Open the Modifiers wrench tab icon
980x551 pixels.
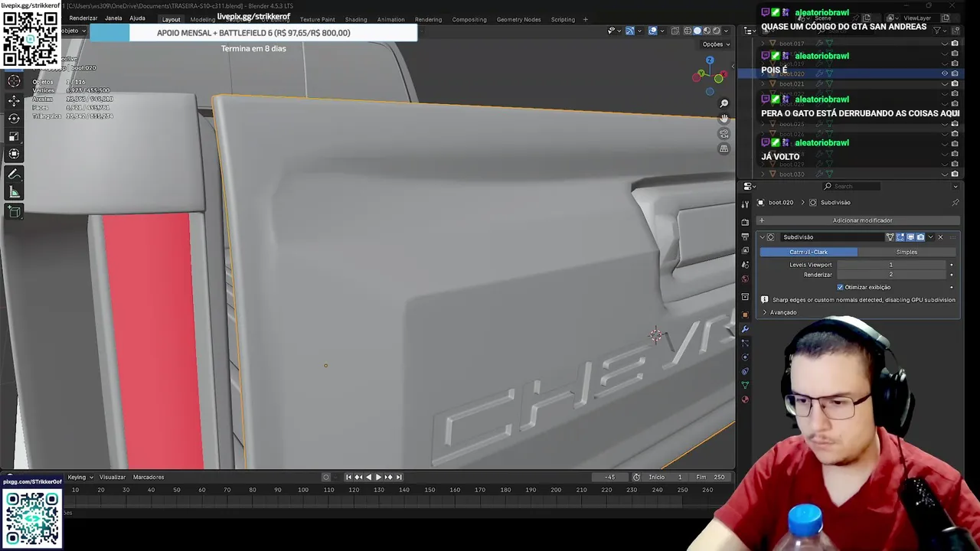click(745, 329)
